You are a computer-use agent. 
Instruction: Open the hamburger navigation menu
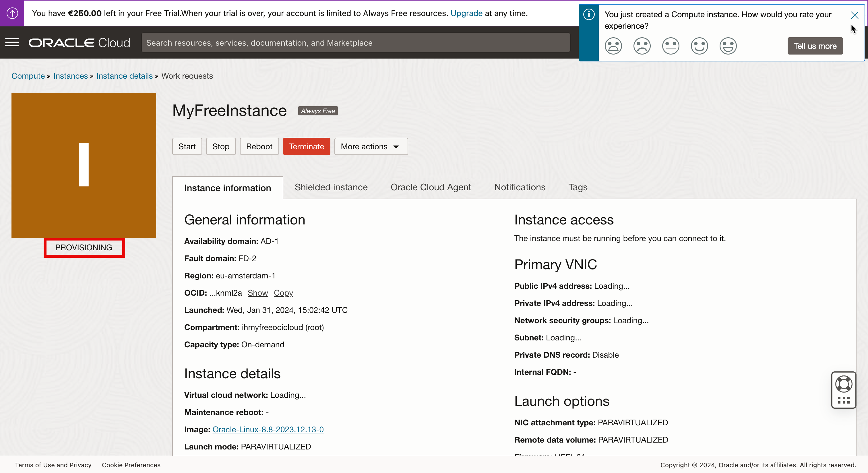pos(12,43)
